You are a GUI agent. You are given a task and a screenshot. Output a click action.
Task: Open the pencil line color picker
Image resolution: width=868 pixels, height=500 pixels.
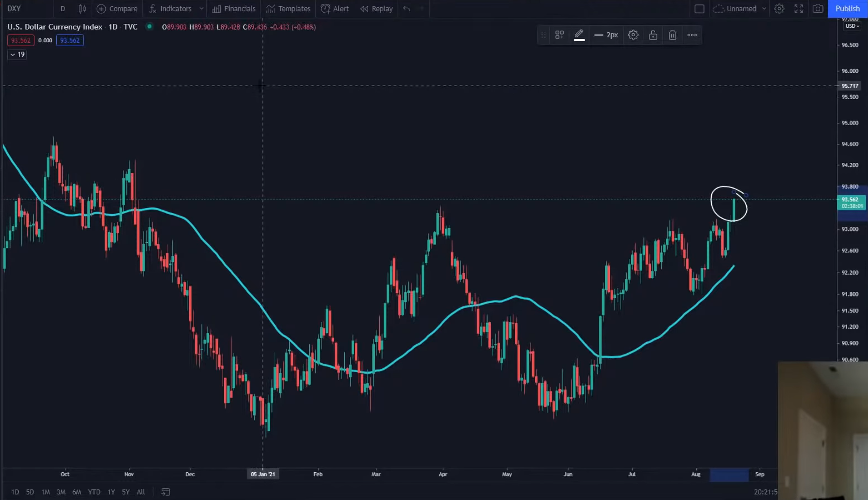[579, 35]
